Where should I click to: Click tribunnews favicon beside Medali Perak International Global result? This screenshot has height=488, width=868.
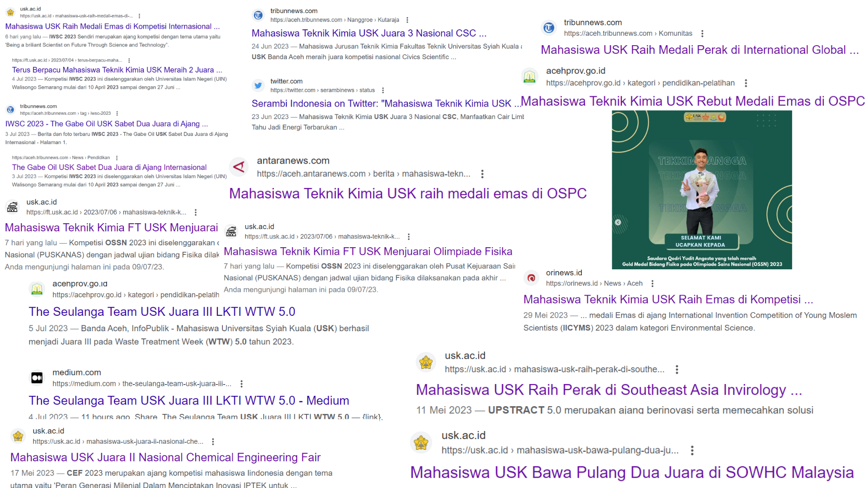click(x=549, y=28)
